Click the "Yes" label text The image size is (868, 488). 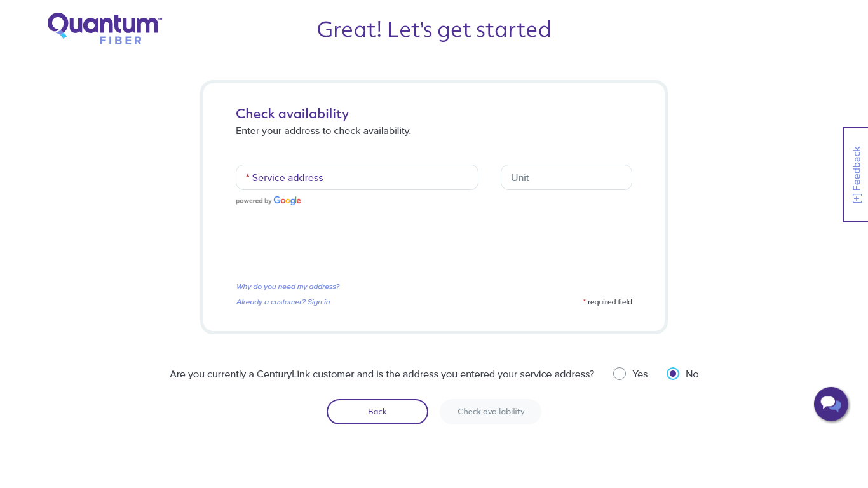click(x=640, y=374)
